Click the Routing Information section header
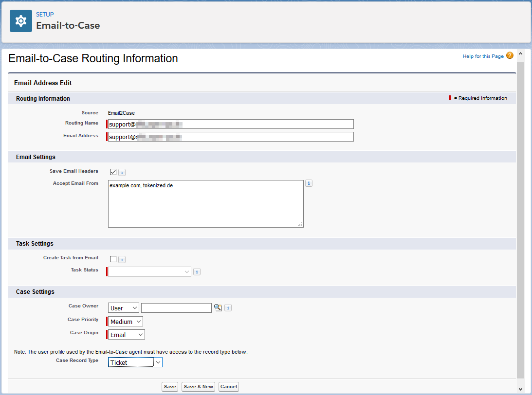Screen dimensions: 532x395 [43, 99]
